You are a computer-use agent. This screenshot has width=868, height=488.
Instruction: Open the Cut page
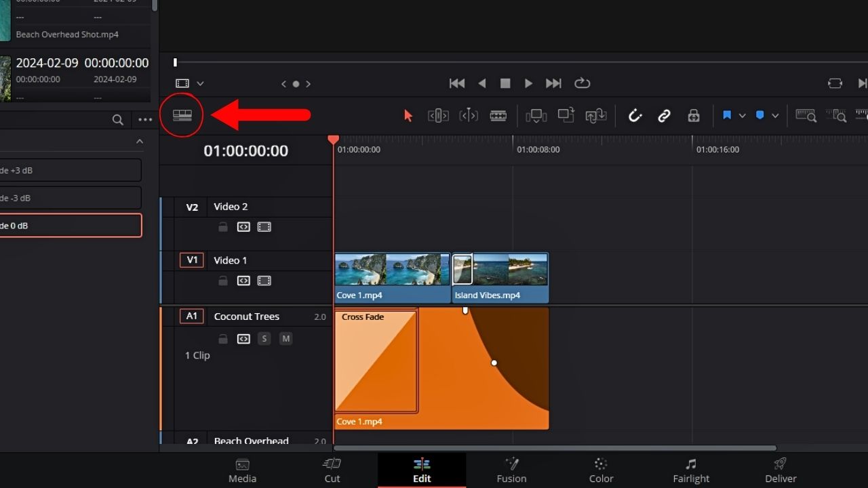pos(332,470)
